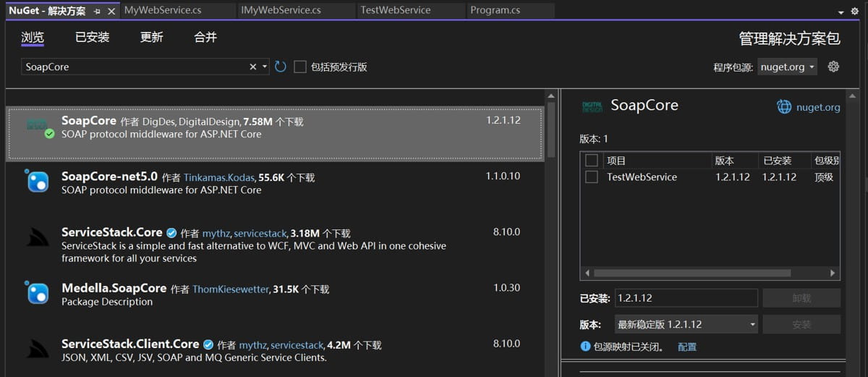Click project table scroll right arrow
Viewport: 868px width, 377px height.
[x=833, y=273]
